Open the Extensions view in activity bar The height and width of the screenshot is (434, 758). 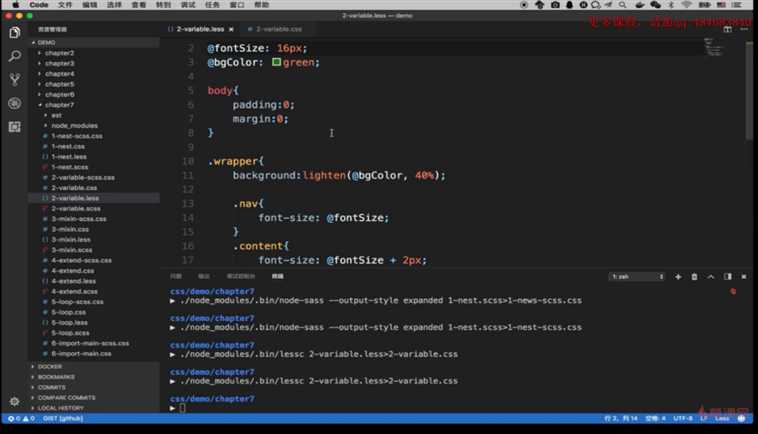pyautogui.click(x=15, y=127)
